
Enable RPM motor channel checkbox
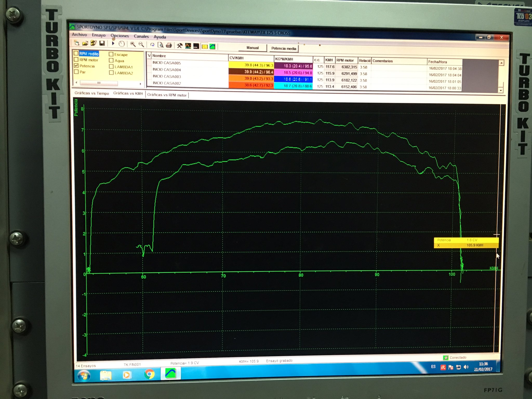[76, 59]
